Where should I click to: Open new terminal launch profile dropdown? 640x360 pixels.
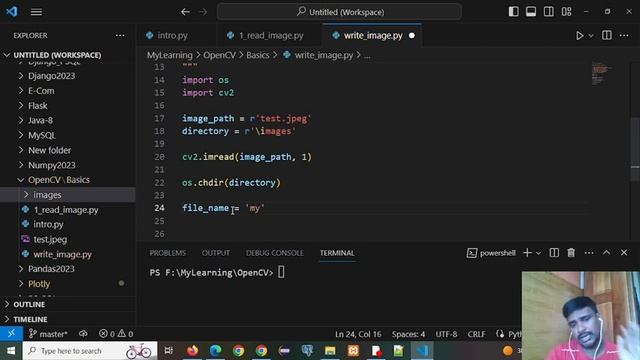[x=538, y=253]
